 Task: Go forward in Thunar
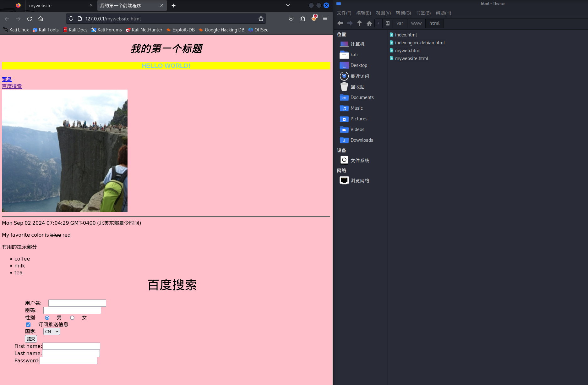[x=350, y=23]
